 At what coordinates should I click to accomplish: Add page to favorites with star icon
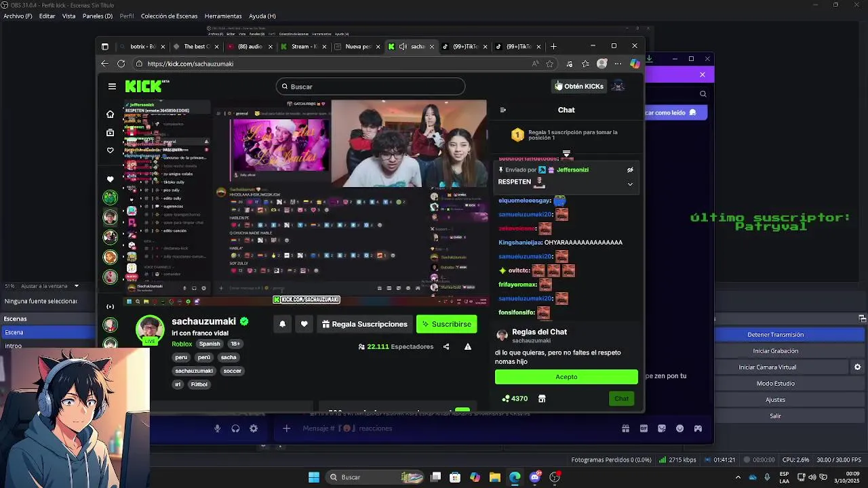click(x=550, y=64)
